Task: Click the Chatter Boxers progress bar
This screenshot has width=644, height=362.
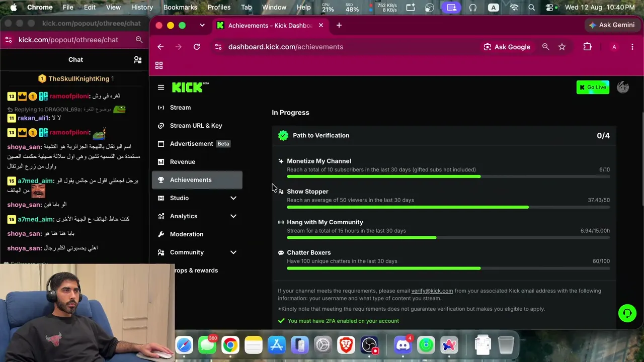Action: coord(448,268)
